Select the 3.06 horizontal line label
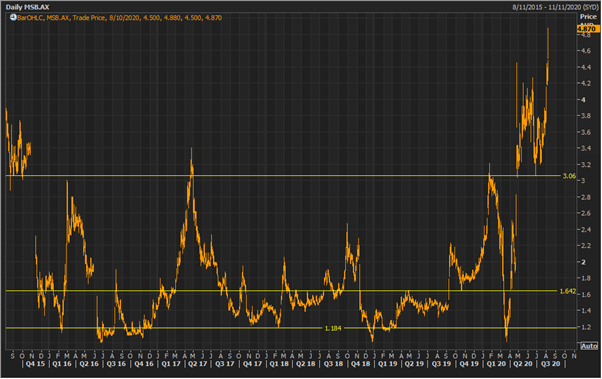Viewport: 602px width, 379px height. [569, 176]
